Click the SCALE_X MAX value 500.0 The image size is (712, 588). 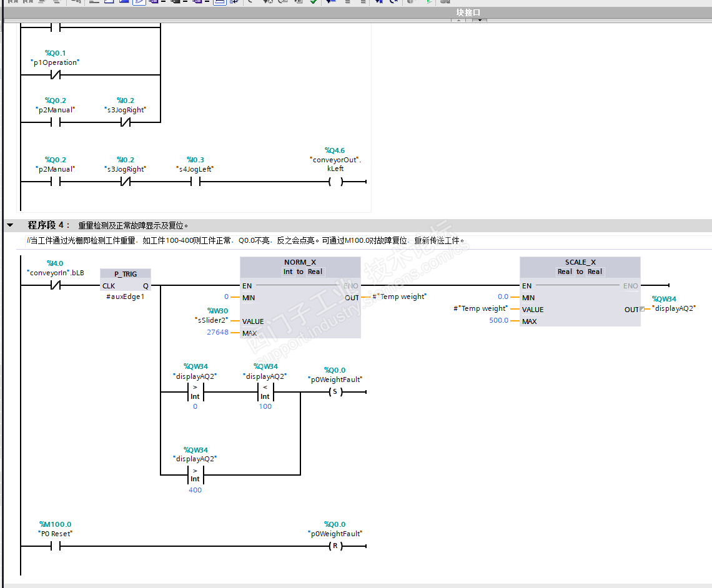tap(498, 320)
